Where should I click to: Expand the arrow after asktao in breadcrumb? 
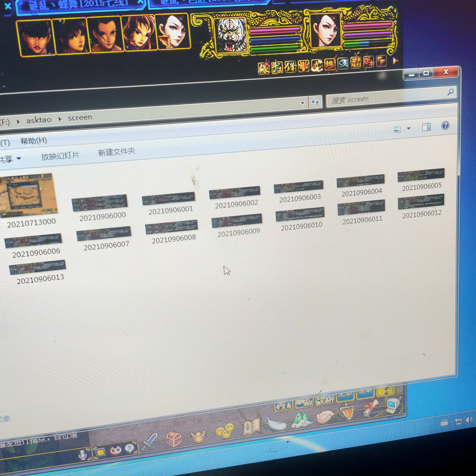60,119
